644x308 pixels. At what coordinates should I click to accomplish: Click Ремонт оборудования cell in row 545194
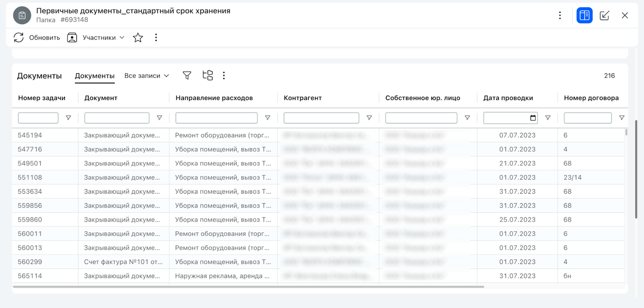tap(222, 135)
